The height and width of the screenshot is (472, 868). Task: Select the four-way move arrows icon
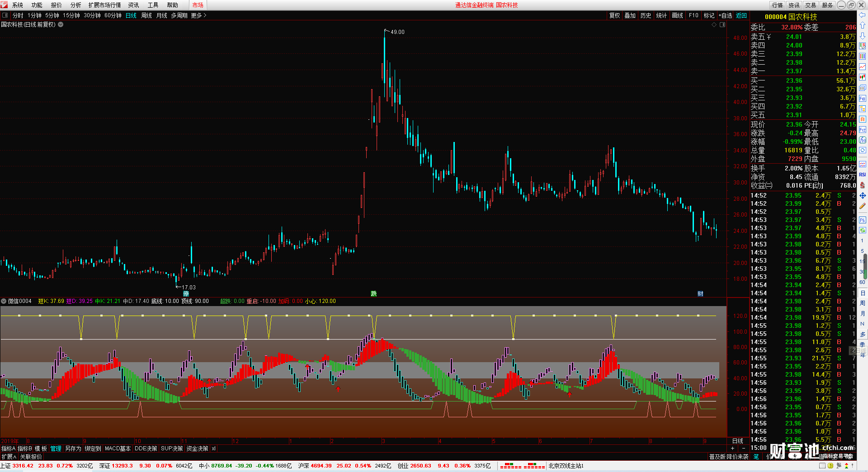click(863, 195)
